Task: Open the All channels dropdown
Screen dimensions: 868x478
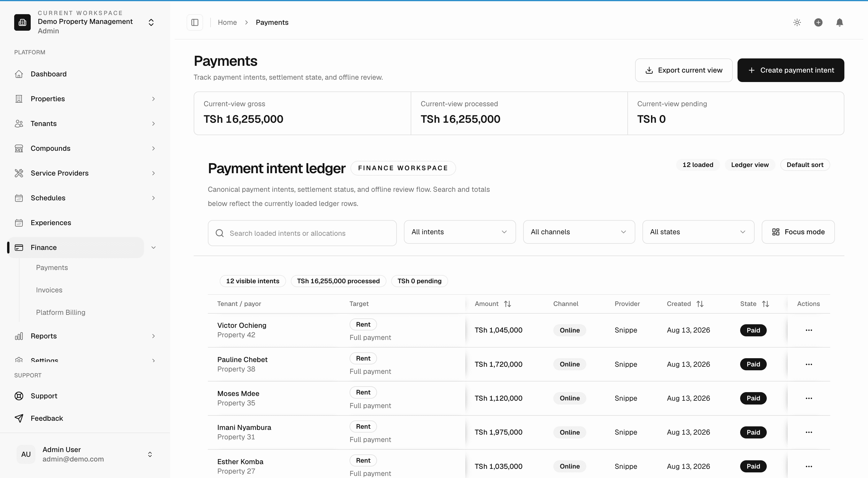Action: click(579, 232)
